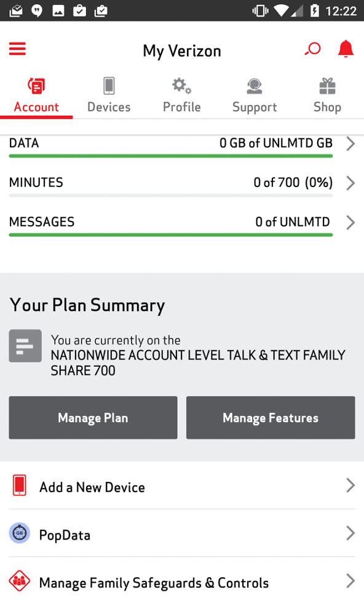Select the Add a New Device phone icon
364x603 pixels.
coord(19,485)
